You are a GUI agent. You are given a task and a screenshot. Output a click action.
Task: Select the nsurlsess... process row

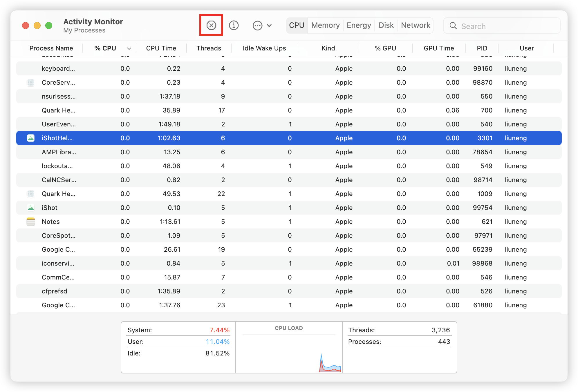289,96
